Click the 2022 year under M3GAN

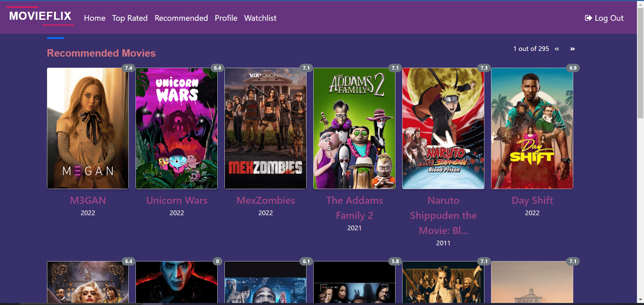pyautogui.click(x=88, y=213)
